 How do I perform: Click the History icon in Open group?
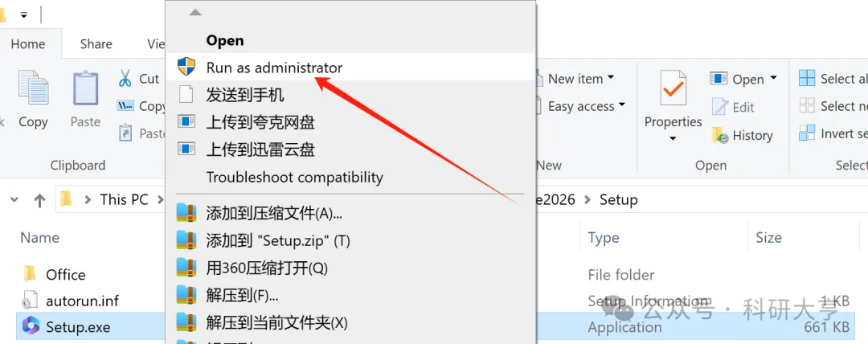click(719, 135)
